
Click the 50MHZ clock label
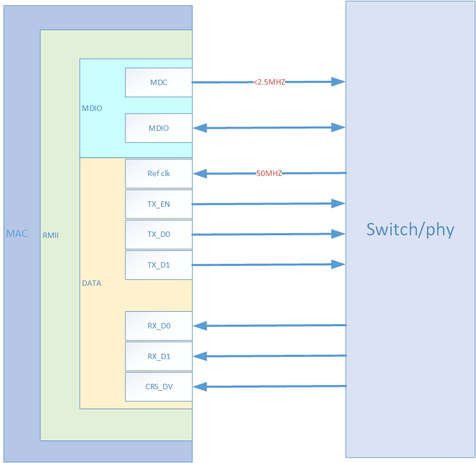[269, 173]
